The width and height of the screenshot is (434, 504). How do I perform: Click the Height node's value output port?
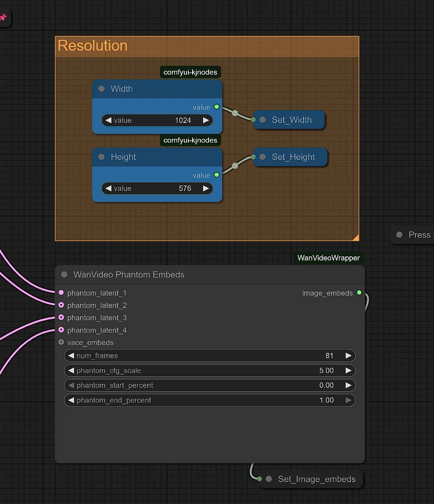217,175
